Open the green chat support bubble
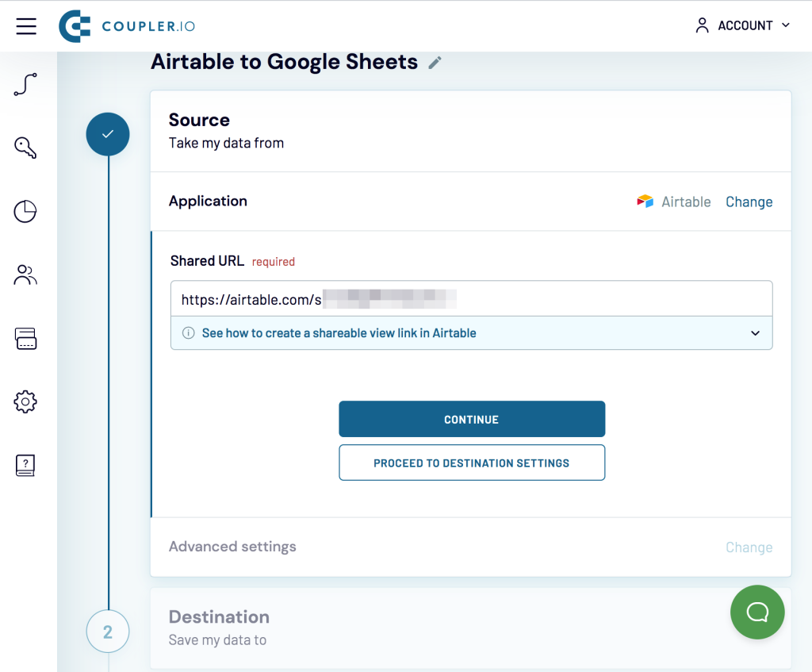 click(x=757, y=612)
